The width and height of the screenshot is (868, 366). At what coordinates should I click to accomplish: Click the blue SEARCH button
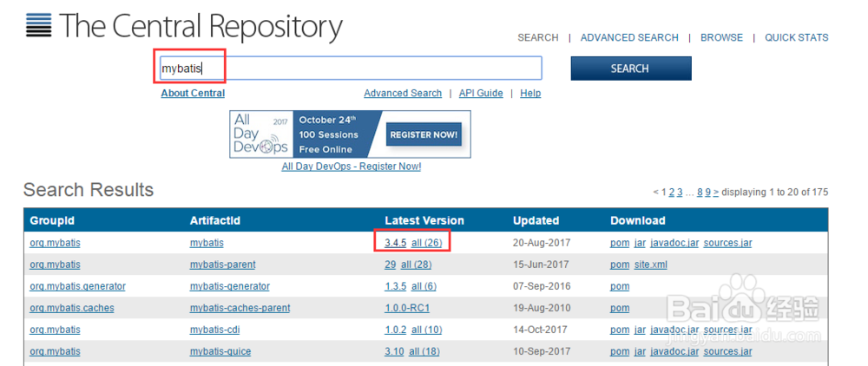click(631, 69)
